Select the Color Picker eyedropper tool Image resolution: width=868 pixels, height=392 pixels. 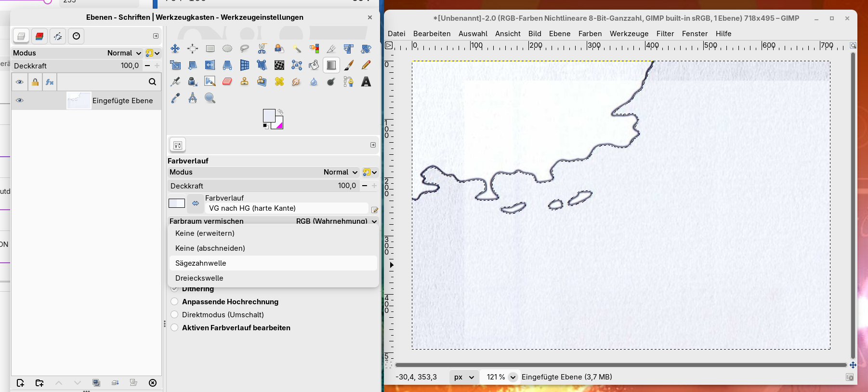pyautogui.click(x=175, y=98)
